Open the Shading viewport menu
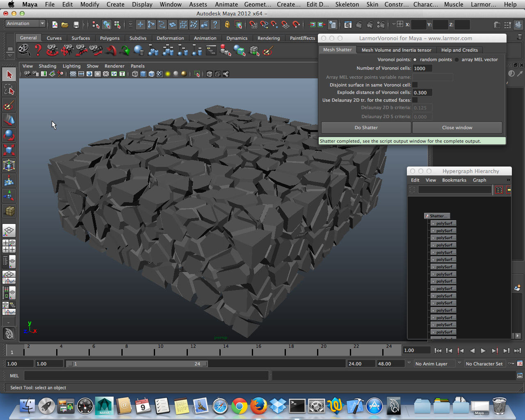Viewport: 525px width, 420px height. [x=48, y=66]
